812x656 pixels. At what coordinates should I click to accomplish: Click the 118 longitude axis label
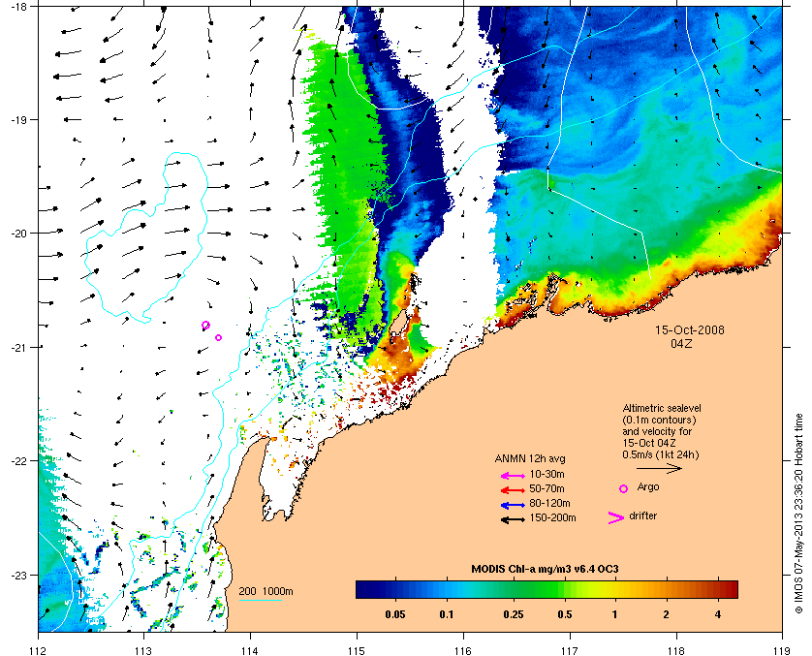(676, 651)
